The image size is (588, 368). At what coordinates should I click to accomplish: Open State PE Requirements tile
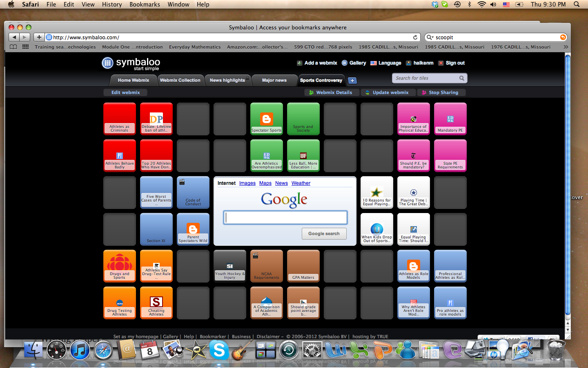[x=450, y=156]
